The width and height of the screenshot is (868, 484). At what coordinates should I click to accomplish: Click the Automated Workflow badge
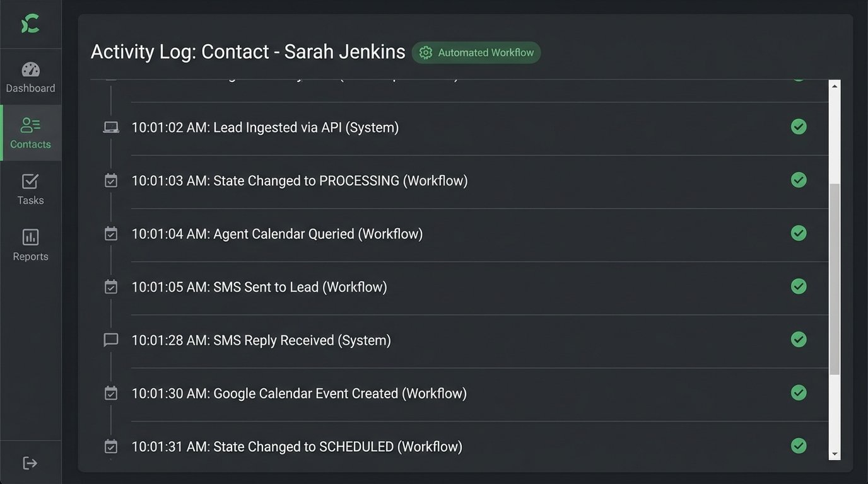476,53
